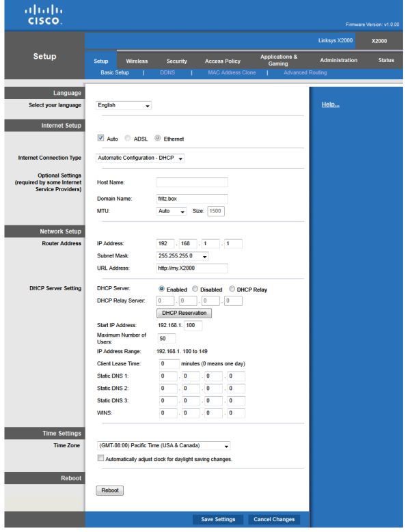The height and width of the screenshot is (532, 410).
Task: Set DHCP Server to Disabled
Action: (x=195, y=289)
